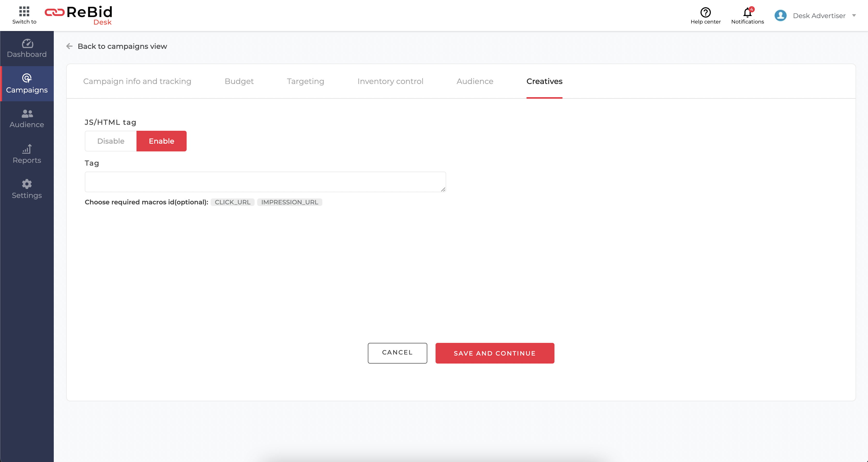The height and width of the screenshot is (462, 868).
Task: Switch to the Targeting tab
Action: 305,81
